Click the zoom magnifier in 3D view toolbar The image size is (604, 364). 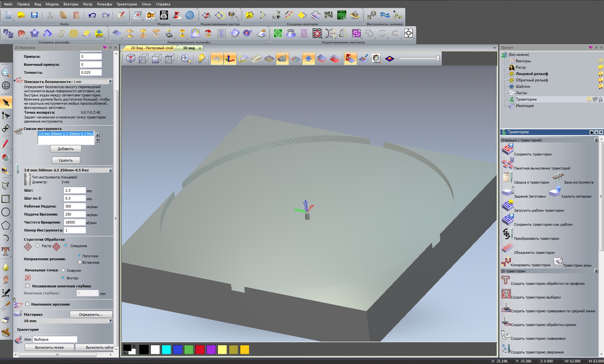point(186,59)
